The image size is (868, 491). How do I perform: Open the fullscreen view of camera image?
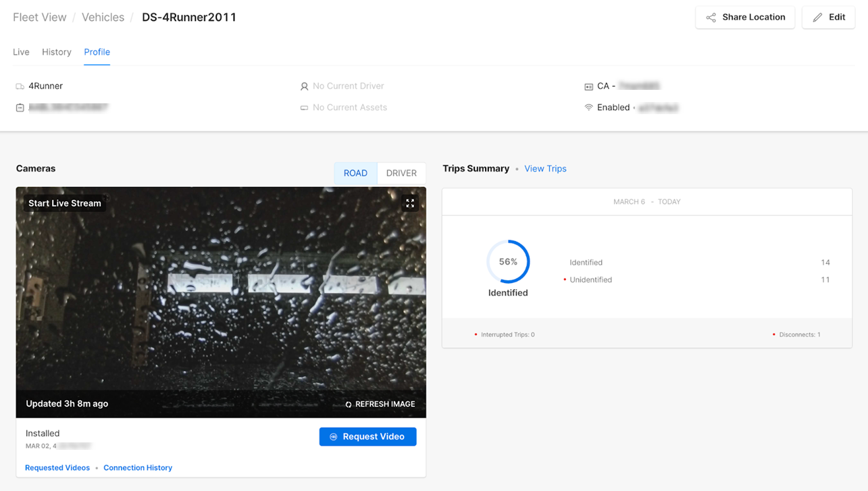coord(410,203)
